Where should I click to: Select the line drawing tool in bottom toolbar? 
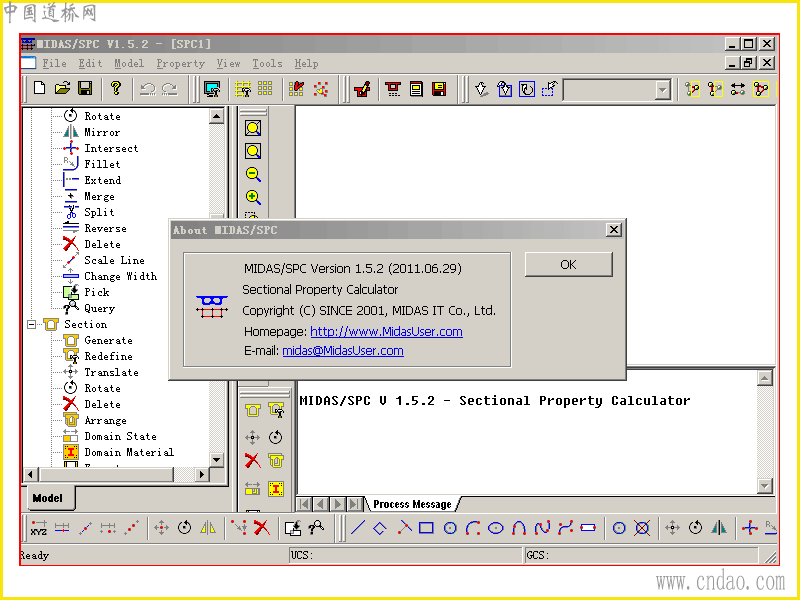(x=358, y=528)
